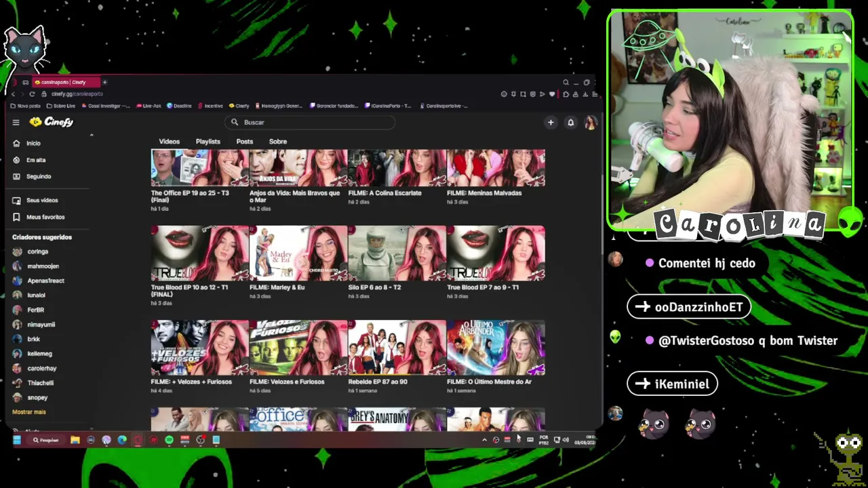Screen dimensions: 868x488
Task: Select nimayumii in suggested creators
Action: [41, 325]
